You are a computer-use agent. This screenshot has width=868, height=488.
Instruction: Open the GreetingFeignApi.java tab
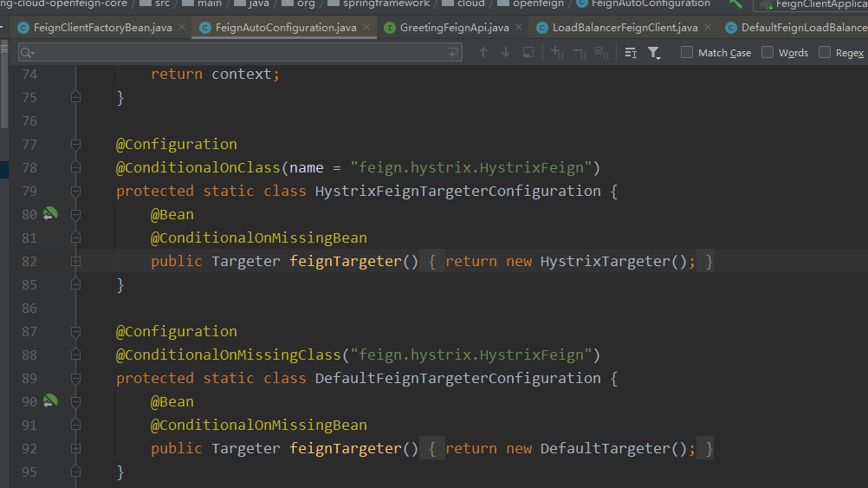click(x=454, y=27)
